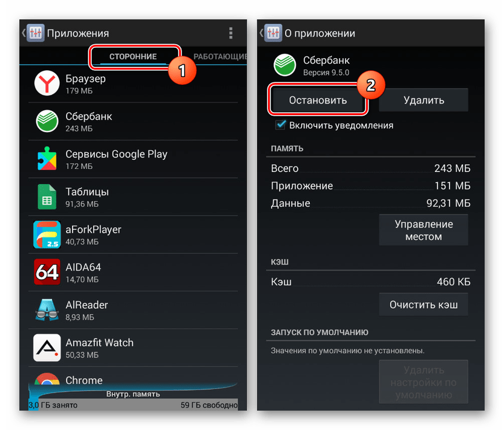Image resolution: width=504 pixels, height=430 pixels.
Task: Tap the green Таблицы sheets icon
Action: pyautogui.click(x=47, y=197)
